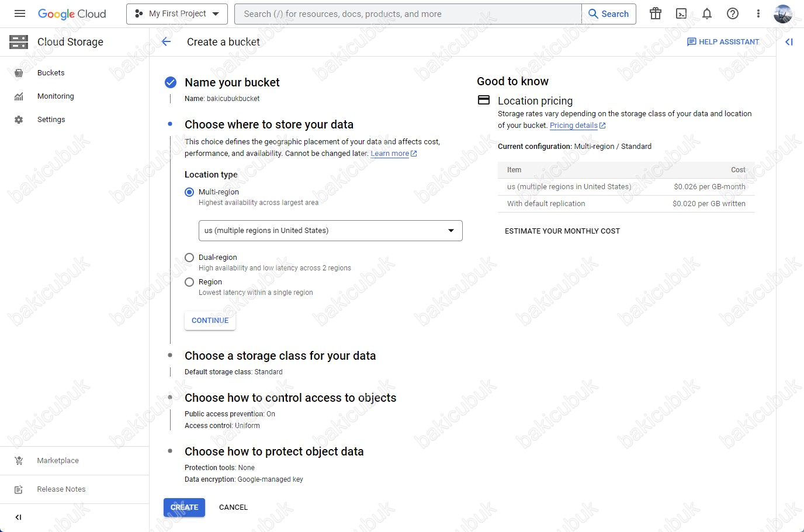Activate Cloud Shell terminal icon
The image size is (804, 532).
(x=681, y=13)
